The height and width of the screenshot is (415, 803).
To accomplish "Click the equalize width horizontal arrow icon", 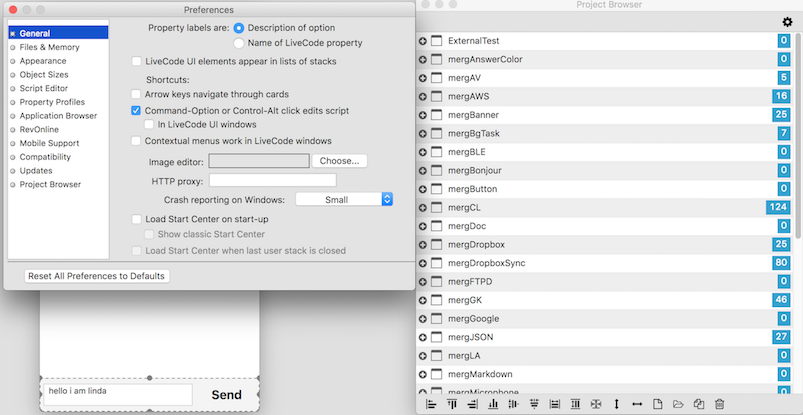I will (637, 404).
